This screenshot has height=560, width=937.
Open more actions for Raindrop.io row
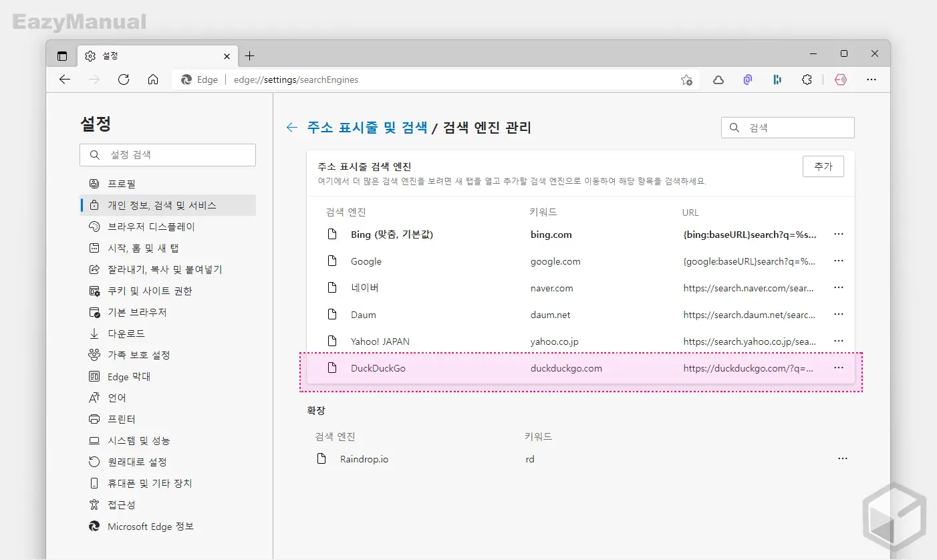click(843, 459)
